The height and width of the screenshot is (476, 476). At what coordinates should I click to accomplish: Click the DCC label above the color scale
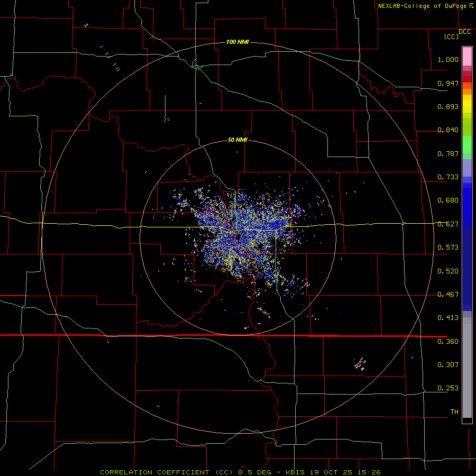pos(465,32)
